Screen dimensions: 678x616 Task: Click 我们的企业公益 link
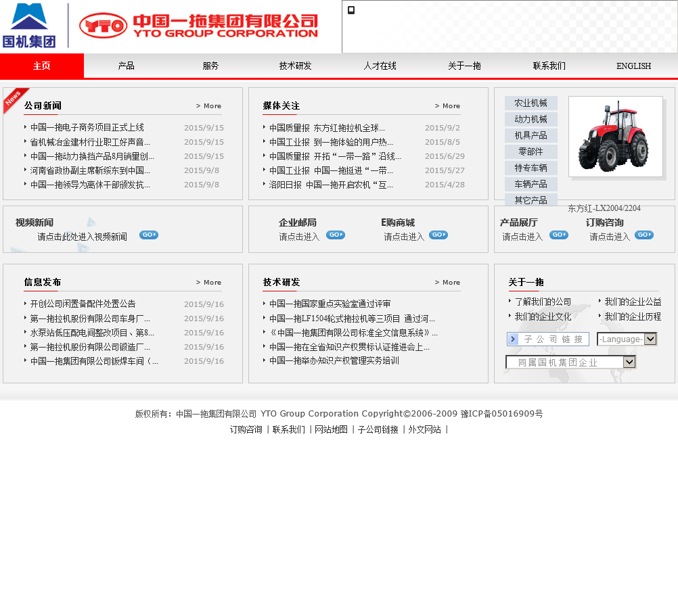pos(633,302)
